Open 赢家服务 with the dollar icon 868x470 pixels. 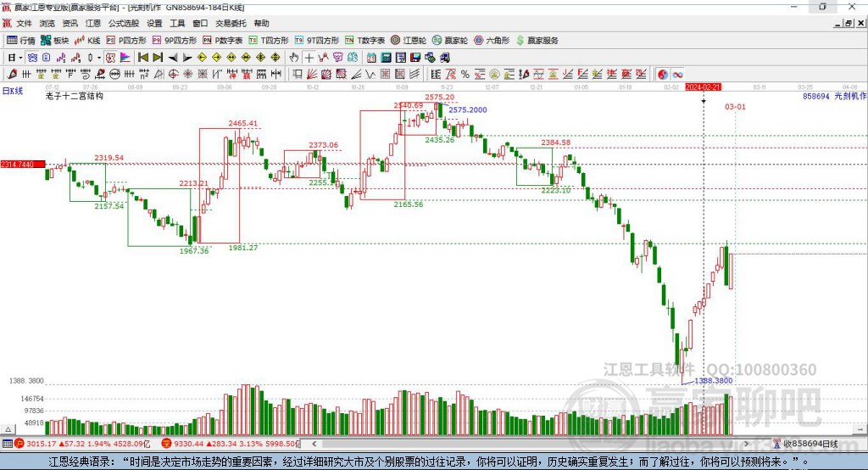(x=537, y=41)
